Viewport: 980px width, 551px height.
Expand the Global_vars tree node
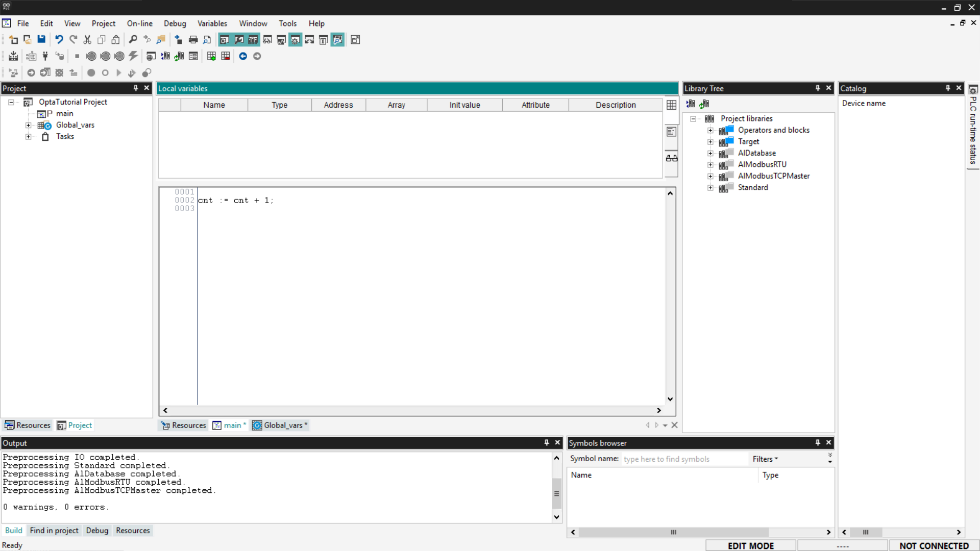pyautogui.click(x=29, y=125)
